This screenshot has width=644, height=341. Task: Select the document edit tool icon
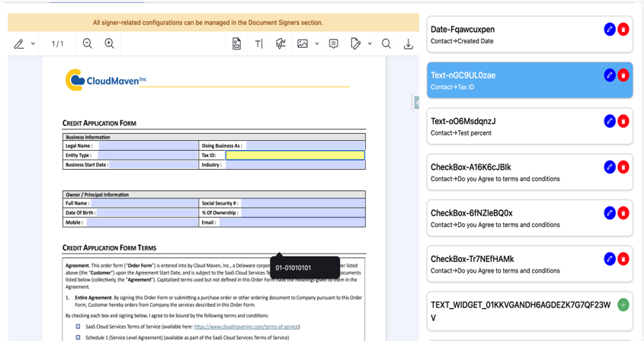tap(356, 43)
